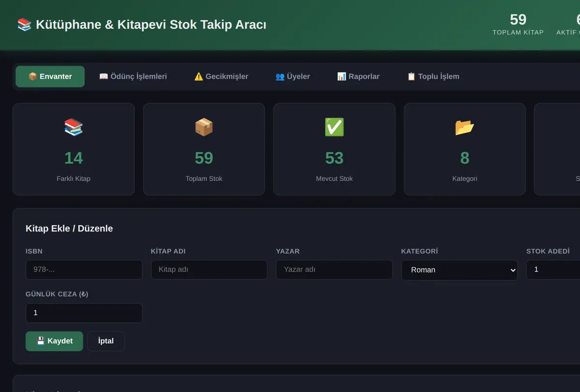Viewport: 580px width, 392px height.
Task: Click the Kitap Ekle / Düzenle heading
Action: tap(69, 229)
